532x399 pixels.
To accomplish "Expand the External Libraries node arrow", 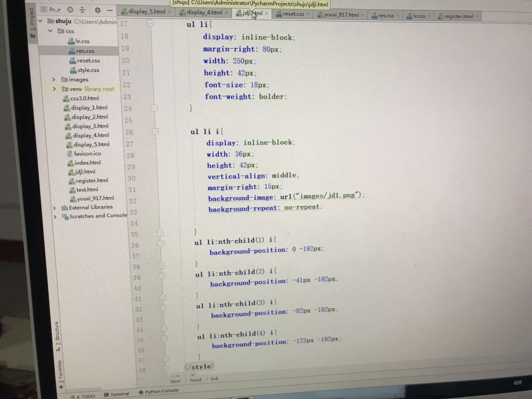I will click(54, 208).
